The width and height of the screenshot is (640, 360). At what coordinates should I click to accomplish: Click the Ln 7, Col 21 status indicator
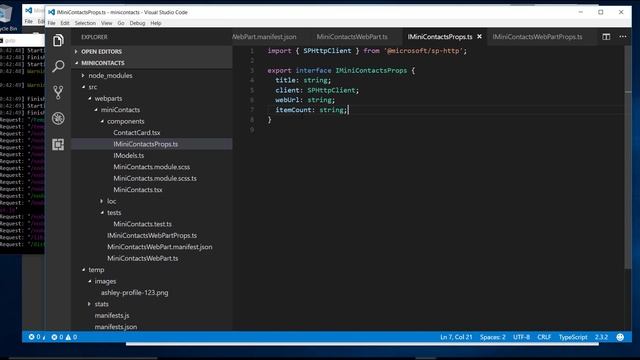[x=456, y=337]
